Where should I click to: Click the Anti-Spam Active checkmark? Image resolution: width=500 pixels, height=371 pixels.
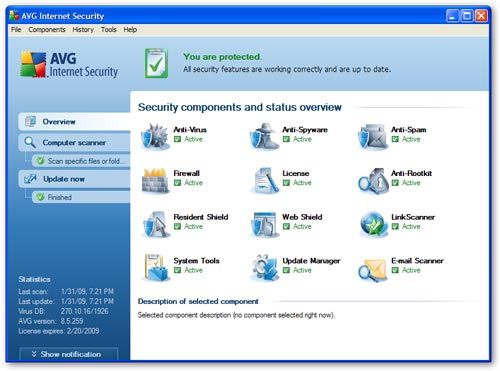395,139
